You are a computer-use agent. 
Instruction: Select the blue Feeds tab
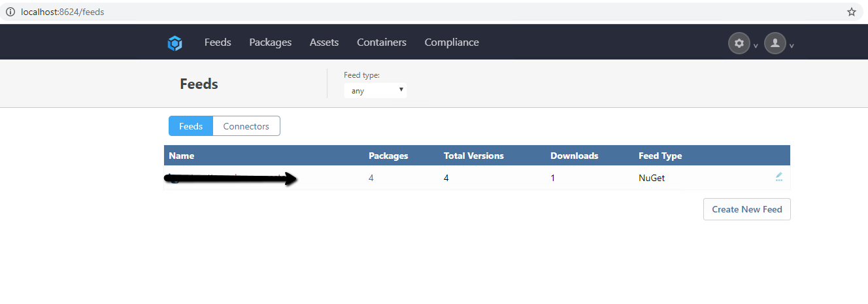191,126
